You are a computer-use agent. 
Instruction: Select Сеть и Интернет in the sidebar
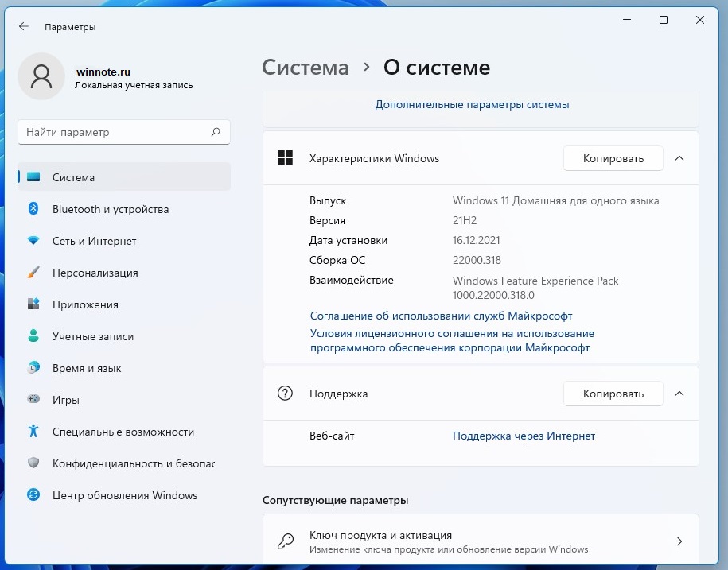[x=95, y=241]
